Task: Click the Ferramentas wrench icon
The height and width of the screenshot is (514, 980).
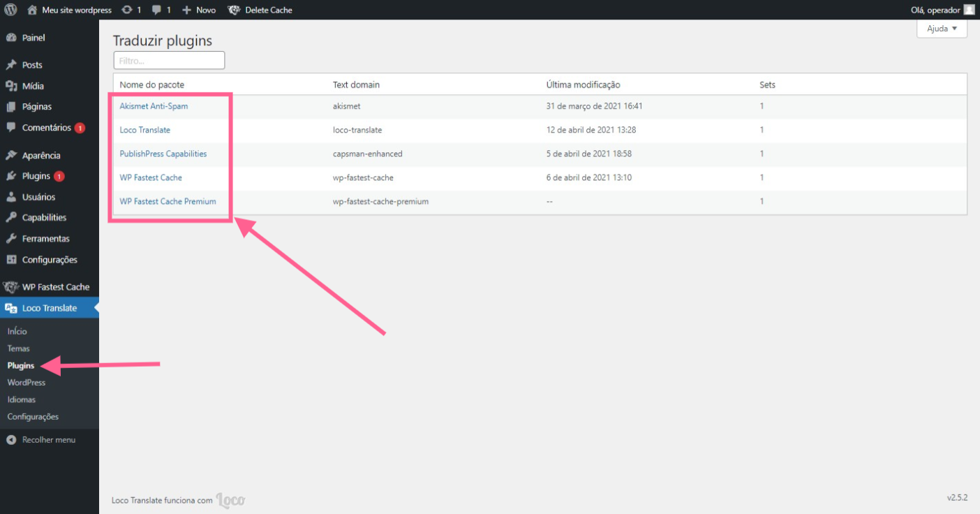Action: pos(11,238)
